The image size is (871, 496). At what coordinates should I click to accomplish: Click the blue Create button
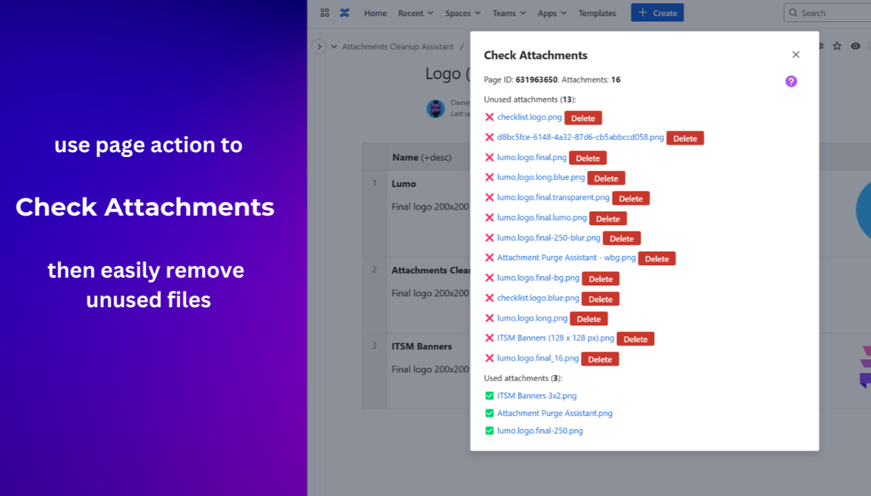coord(657,13)
